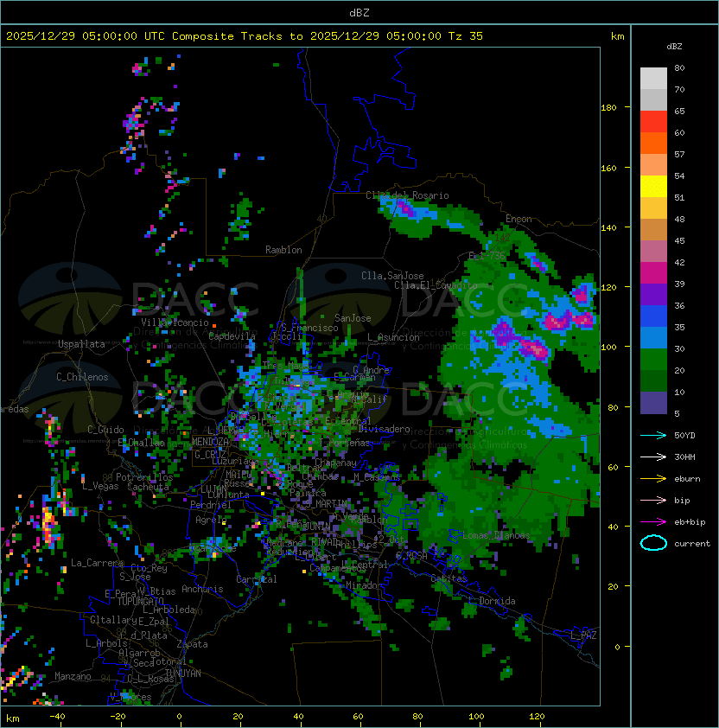Click the 'MENDOZA' map label

(210, 442)
